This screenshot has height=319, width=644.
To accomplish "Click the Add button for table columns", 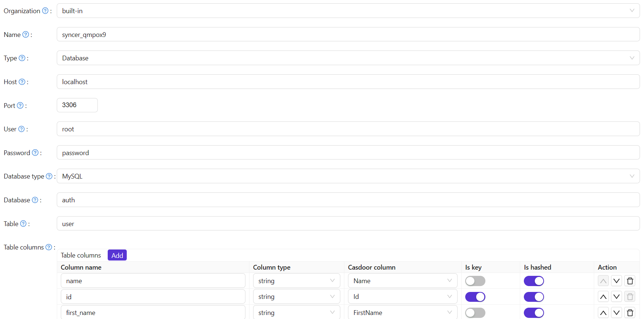I will [x=117, y=255].
